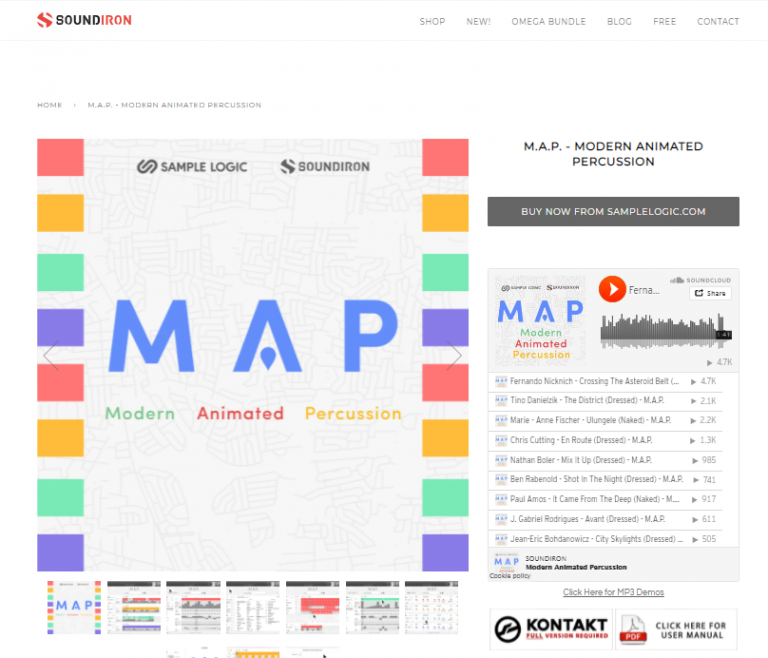
Task: Click the SoundCloud Share button
Action: click(710, 293)
